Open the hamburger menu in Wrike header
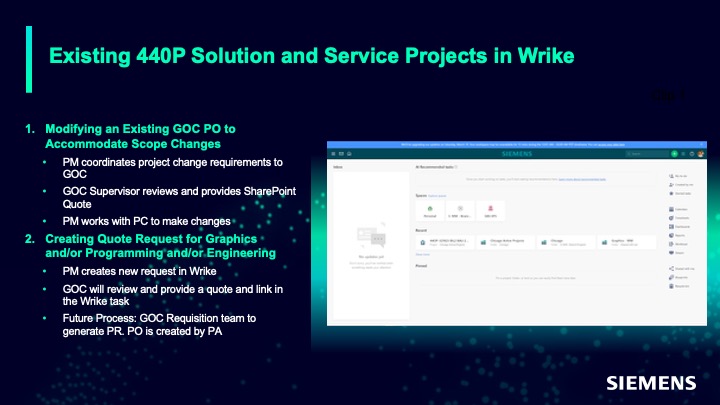Image resolution: width=720 pixels, height=405 pixels. tap(333, 154)
